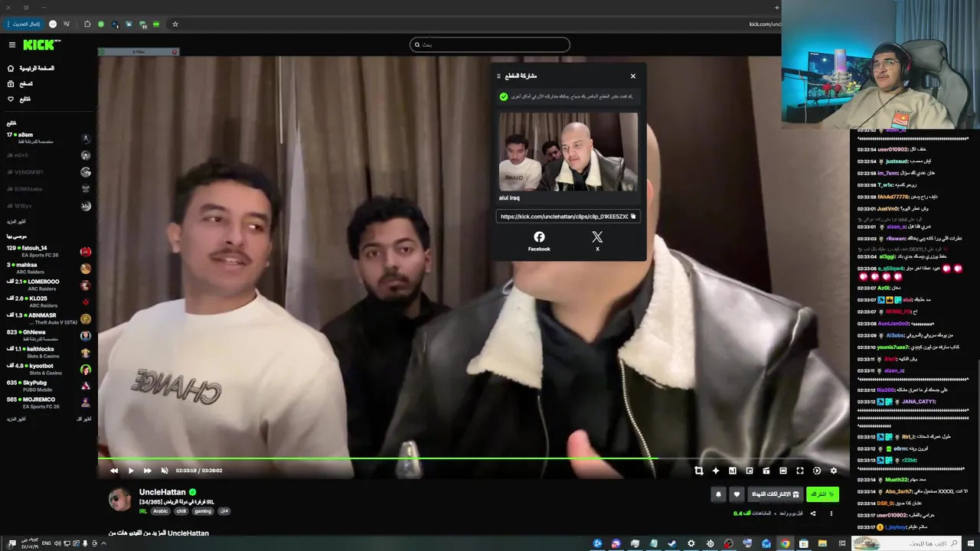The height and width of the screenshot is (551, 980).
Task: Share the stream via share icon
Action: click(813, 514)
